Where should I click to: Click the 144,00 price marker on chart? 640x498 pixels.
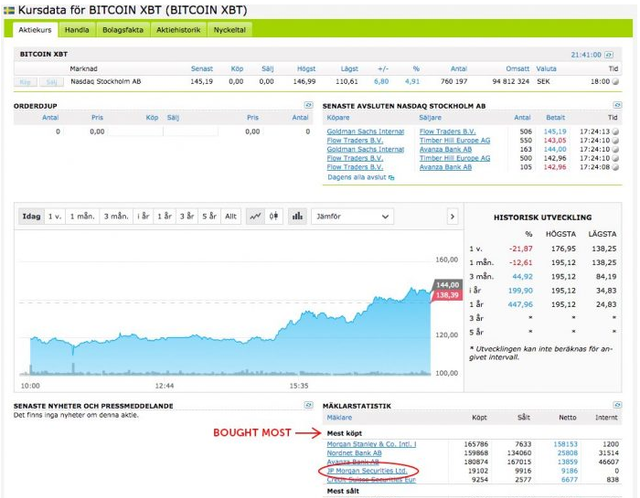[x=447, y=285]
